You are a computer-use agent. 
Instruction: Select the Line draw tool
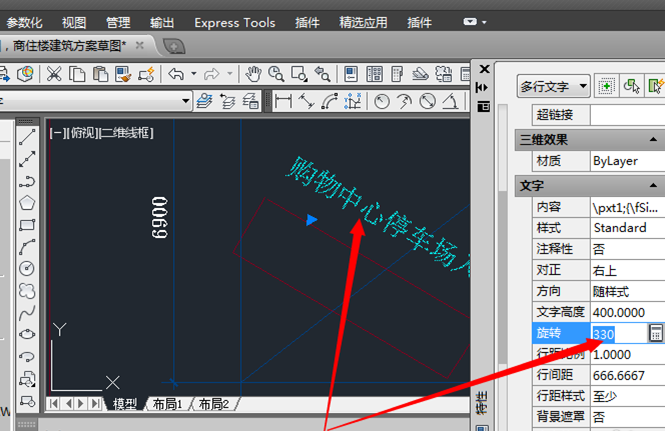click(x=27, y=137)
